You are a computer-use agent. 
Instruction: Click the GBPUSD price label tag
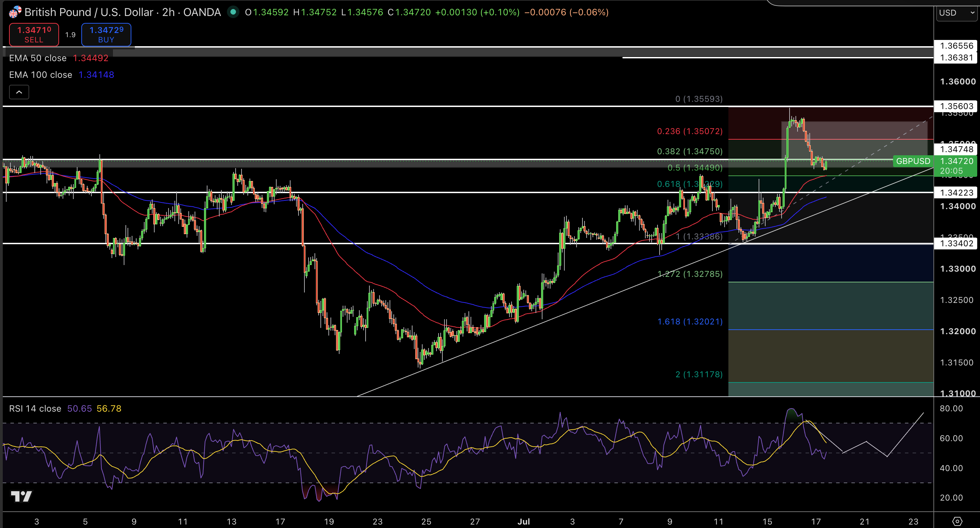point(913,161)
